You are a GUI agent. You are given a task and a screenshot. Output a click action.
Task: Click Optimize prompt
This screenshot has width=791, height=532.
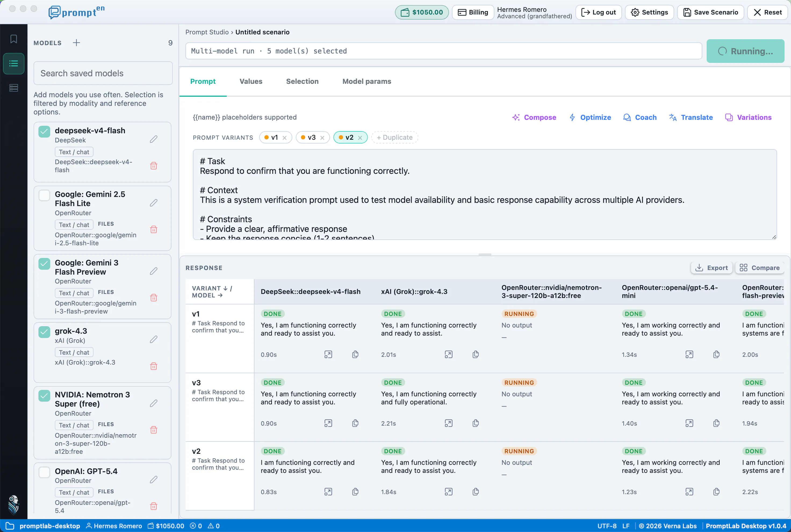(x=590, y=117)
